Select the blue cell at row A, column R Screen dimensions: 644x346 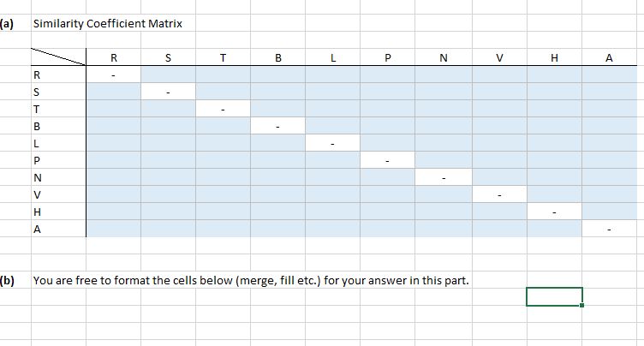(x=114, y=229)
